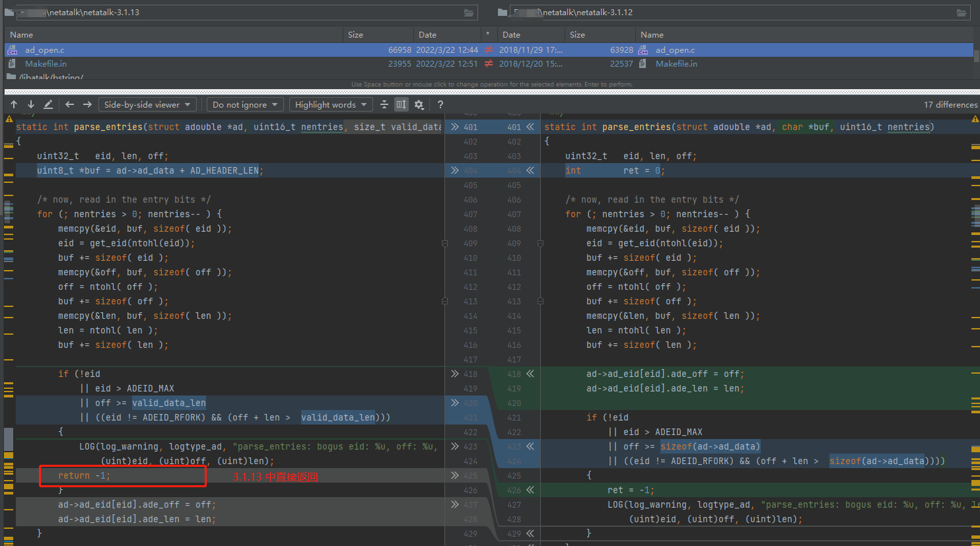Click the file size 23955 for Makefile.in

[x=400, y=64]
